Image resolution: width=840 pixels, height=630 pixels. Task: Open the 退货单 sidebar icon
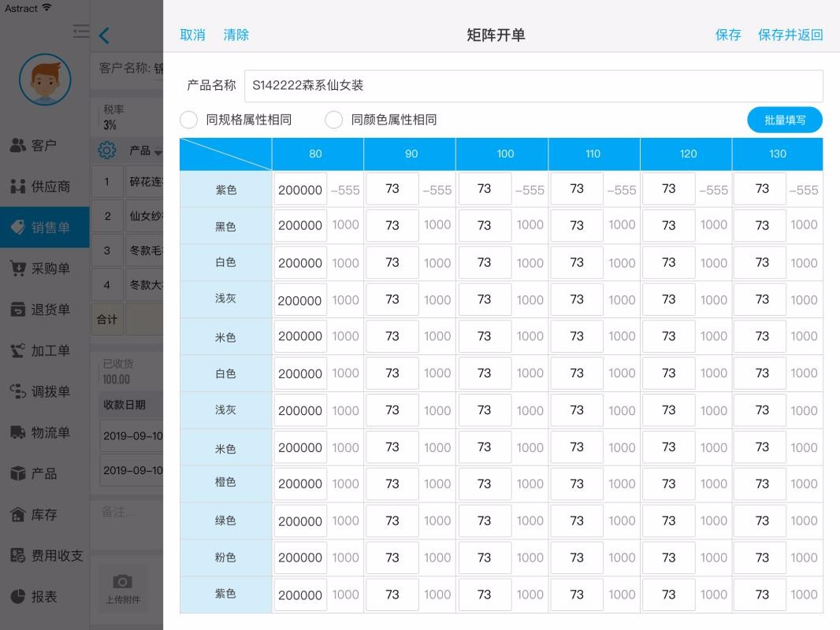(x=17, y=309)
